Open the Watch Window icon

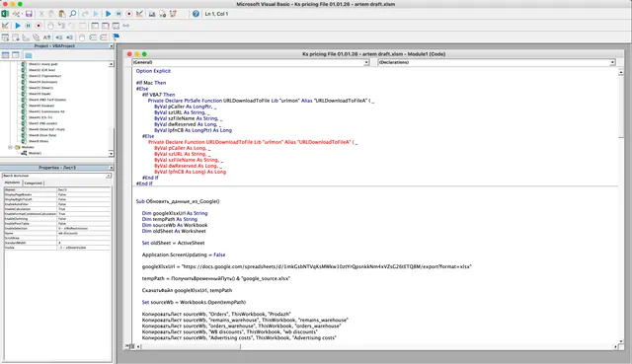[x=116, y=26]
